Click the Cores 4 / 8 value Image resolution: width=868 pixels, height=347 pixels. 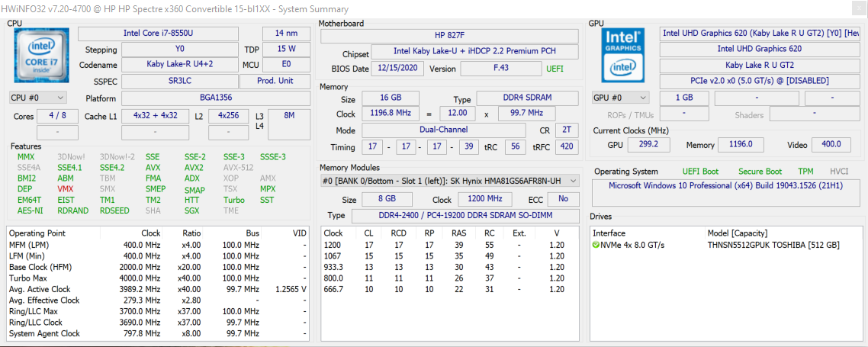pos(57,116)
